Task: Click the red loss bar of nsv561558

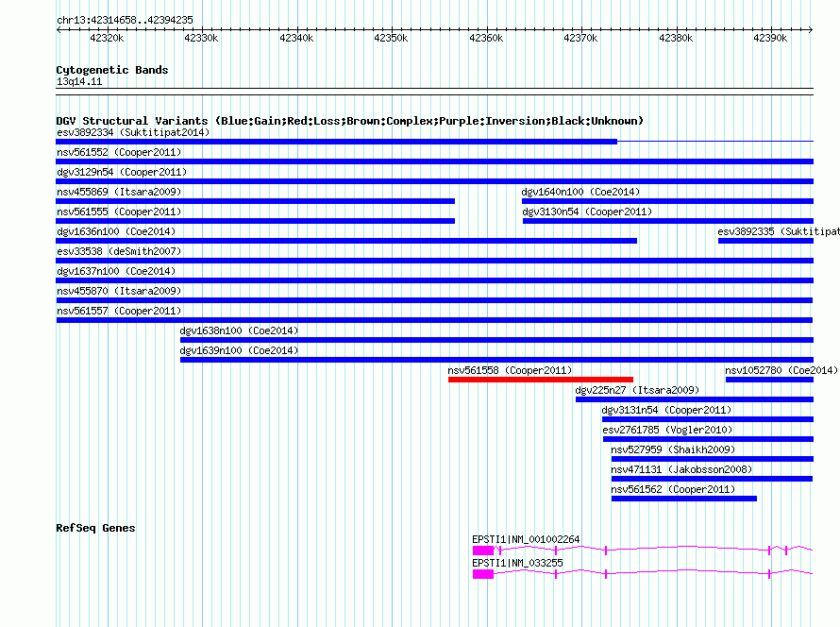Action: click(x=541, y=380)
